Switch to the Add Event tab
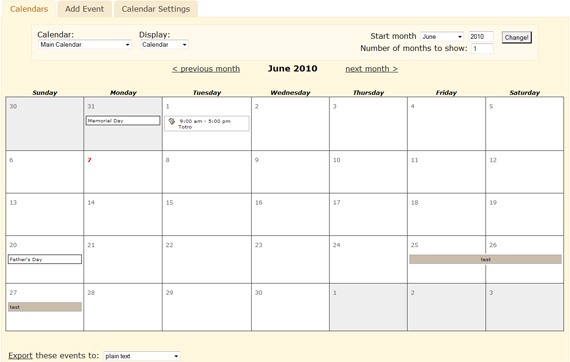This screenshot has width=570, height=362. [x=84, y=9]
